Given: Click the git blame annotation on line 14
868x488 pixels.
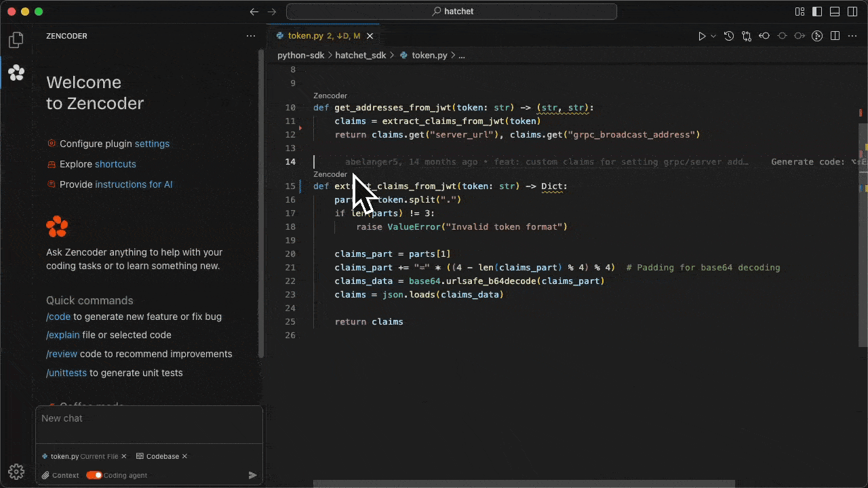Looking at the screenshot, I should tap(547, 161).
